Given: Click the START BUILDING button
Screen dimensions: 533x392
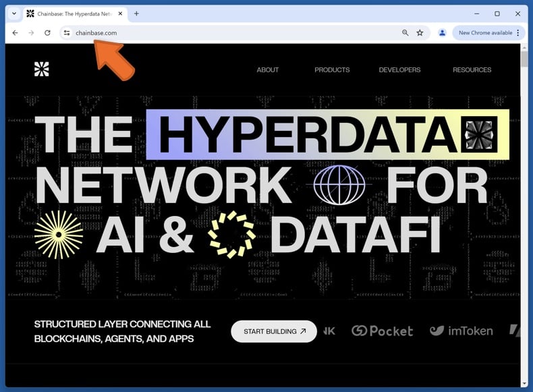Looking at the screenshot, I should (x=274, y=331).
